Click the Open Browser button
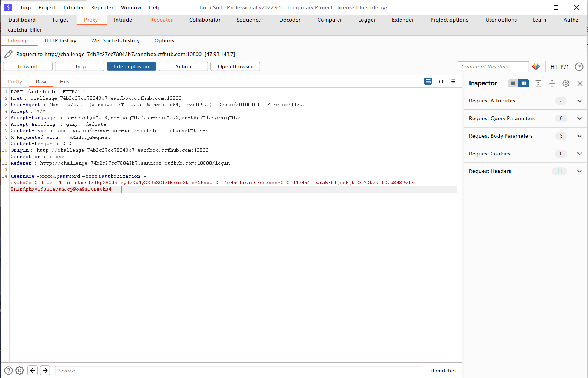 tap(235, 66)
